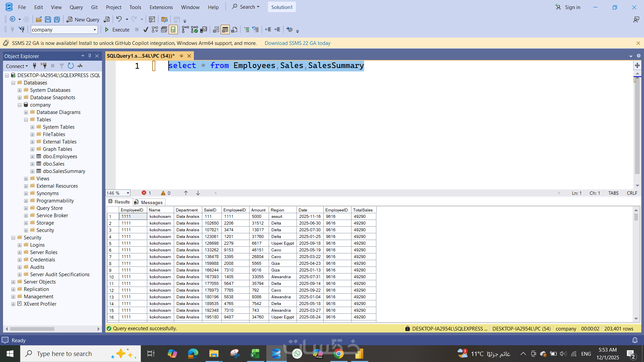Click Refresh in Object Explorer toolbar

(70, 66)
